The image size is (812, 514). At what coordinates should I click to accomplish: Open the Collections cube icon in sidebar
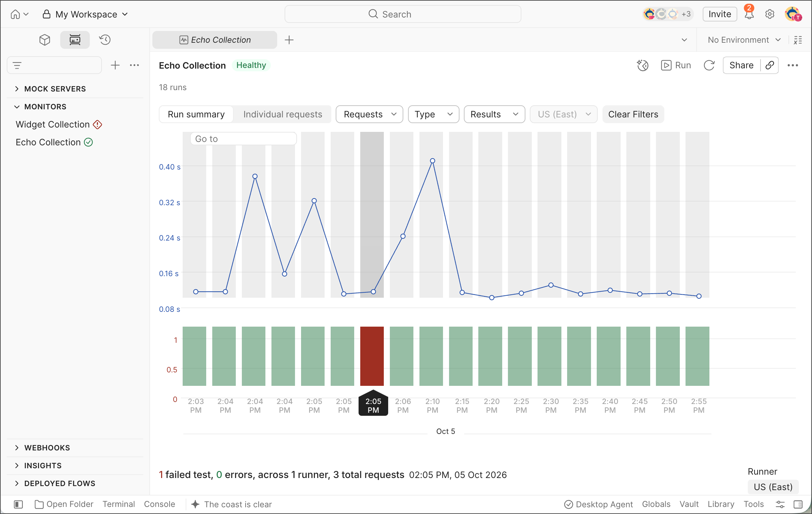(x=44, y=40)
